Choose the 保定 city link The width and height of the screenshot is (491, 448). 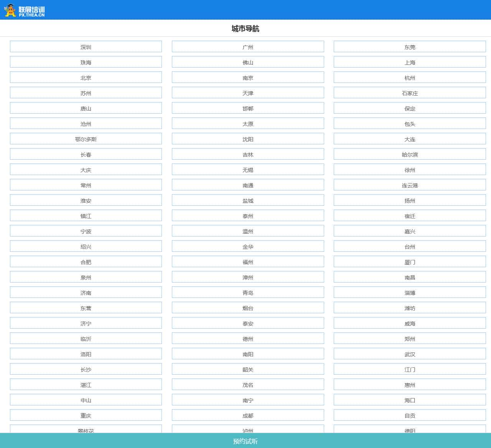pyautogui.click(x=410, y=108)
